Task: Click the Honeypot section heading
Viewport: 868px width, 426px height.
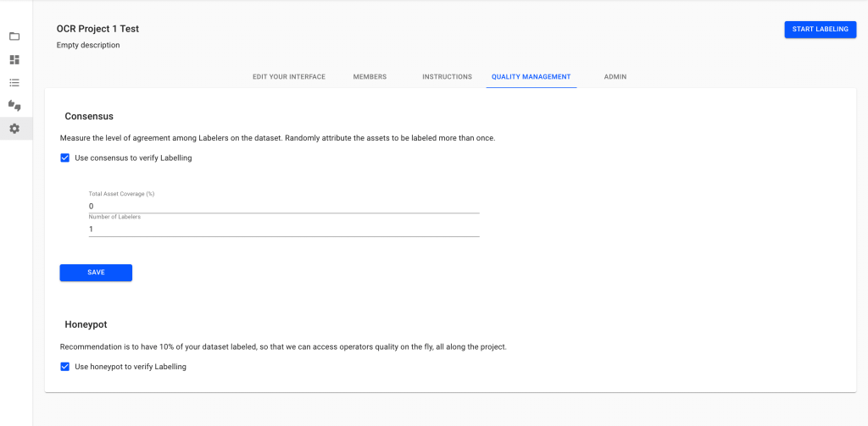Action: 86,324
